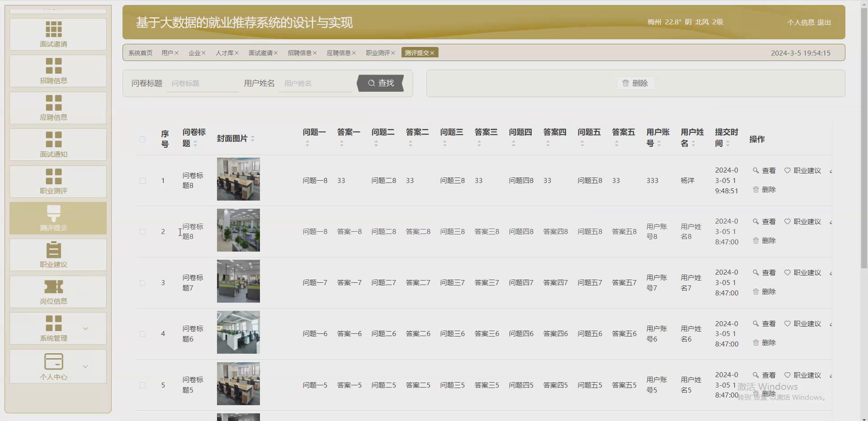Close the 测评提交 tab with its X

432,53
